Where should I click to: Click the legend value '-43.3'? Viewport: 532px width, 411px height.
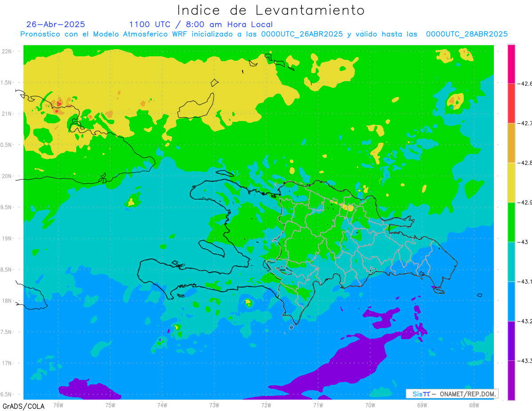525,360
